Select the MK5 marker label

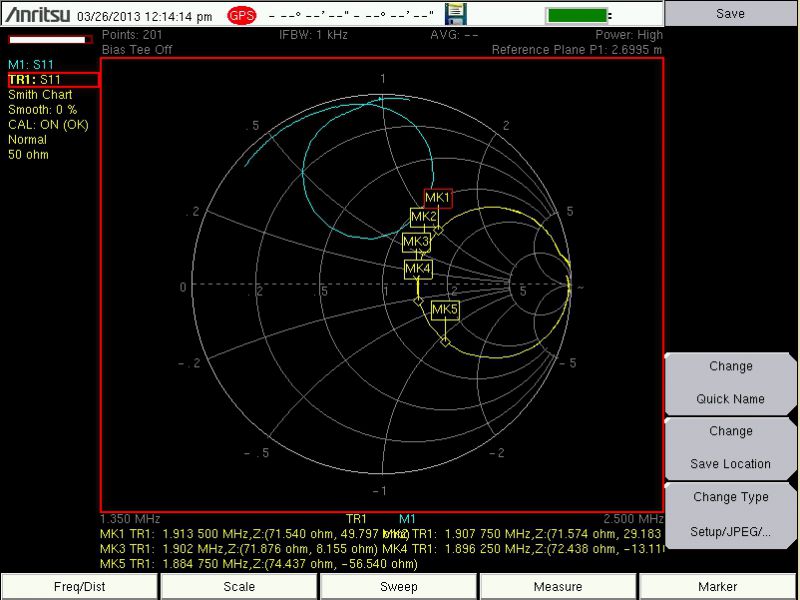coord(445,310)
